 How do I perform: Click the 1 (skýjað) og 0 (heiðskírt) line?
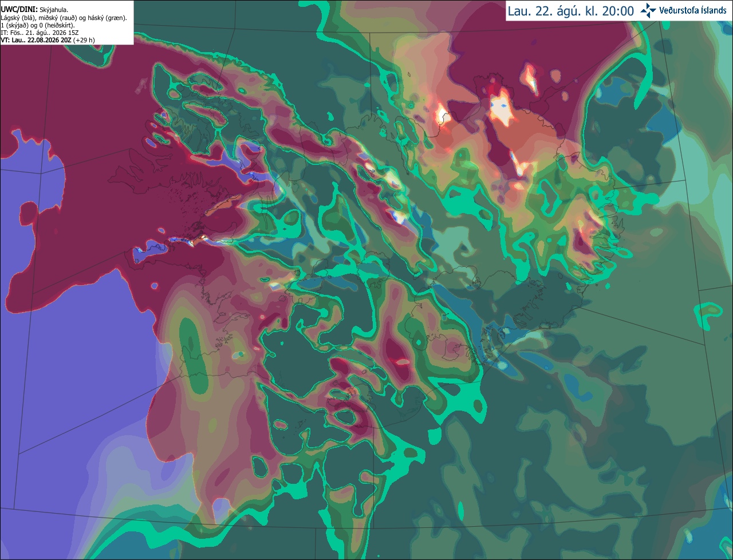[38, 25]
